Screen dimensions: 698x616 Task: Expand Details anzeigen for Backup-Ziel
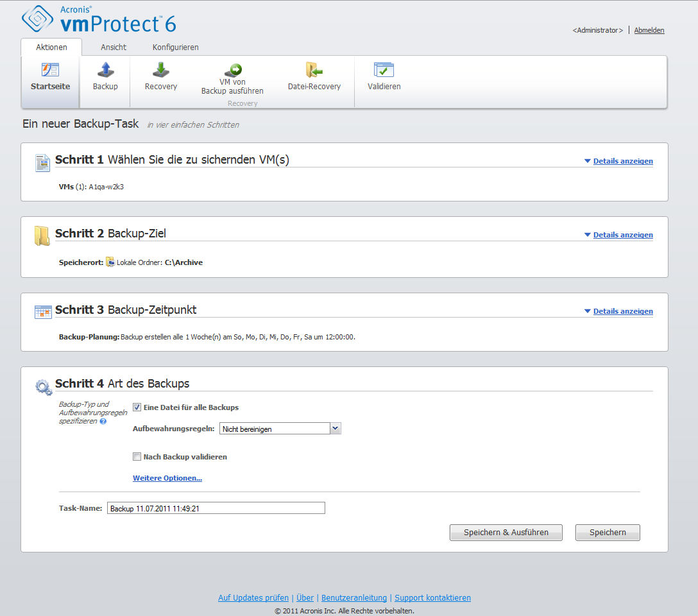pyautogui.click(x=622, y=235)
